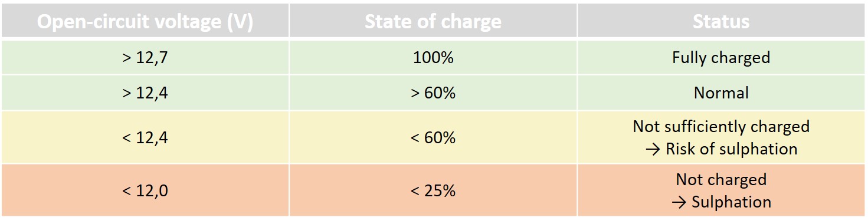Click the word Sulphation in the red row
868x224 pixels.
[x=732, y=202]
